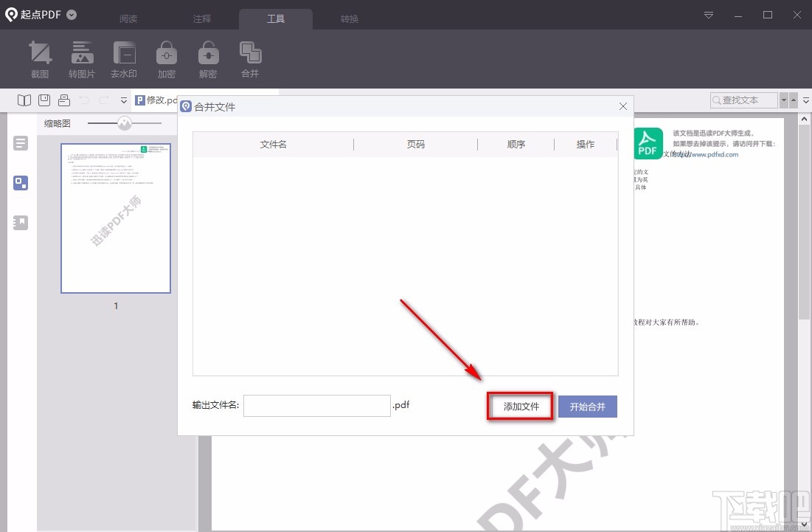
Task: Open the 注释 annotation tab
Action: coord(201,18)
